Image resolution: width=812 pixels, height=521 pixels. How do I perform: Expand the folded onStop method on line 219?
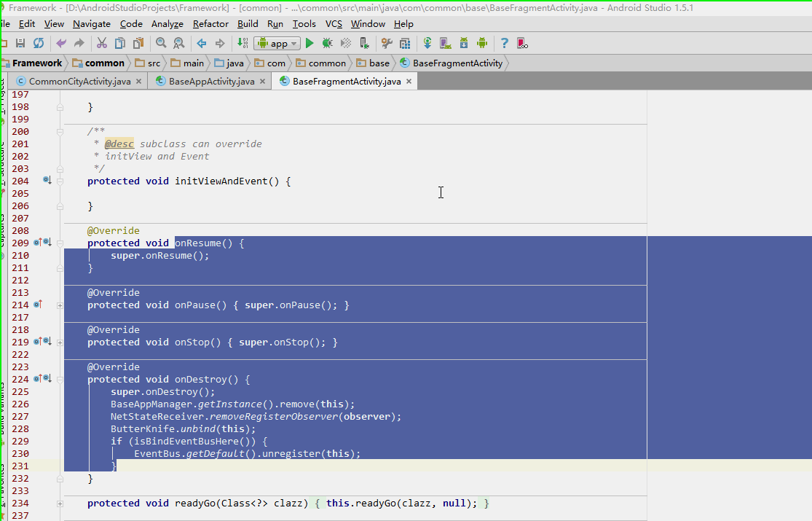coord(60,342)
